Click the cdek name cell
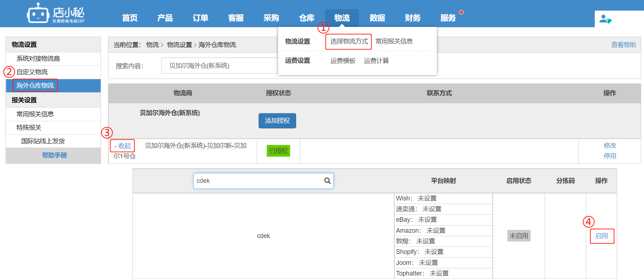Viewport: 644px width, 279px height. point(263,236)
